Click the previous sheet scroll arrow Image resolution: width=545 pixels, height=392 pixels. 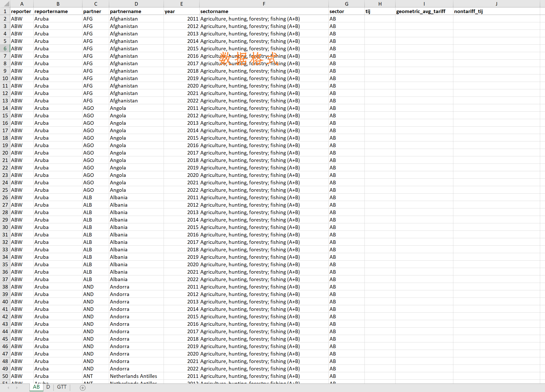click(8, 388)
